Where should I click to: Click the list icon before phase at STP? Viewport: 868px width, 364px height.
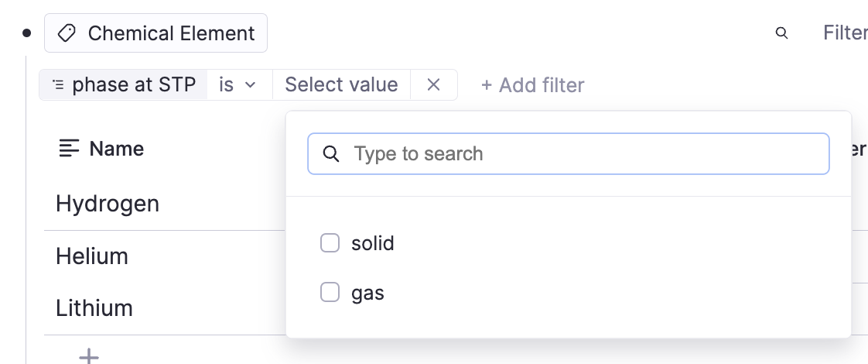pos(58,84)
